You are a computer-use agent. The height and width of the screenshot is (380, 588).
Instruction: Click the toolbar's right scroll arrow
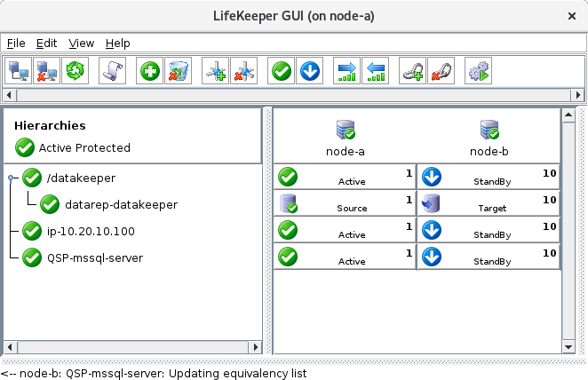coord(578,94)
